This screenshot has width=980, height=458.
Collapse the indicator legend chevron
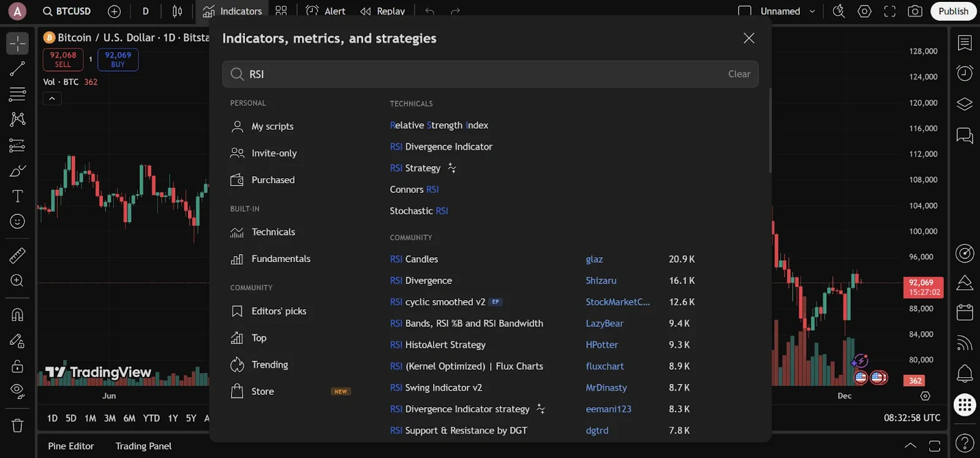52,99
